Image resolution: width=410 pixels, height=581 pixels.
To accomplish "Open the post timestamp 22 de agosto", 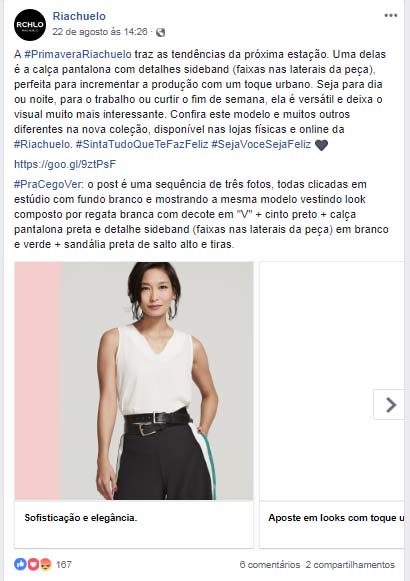I will coord(100,32).
